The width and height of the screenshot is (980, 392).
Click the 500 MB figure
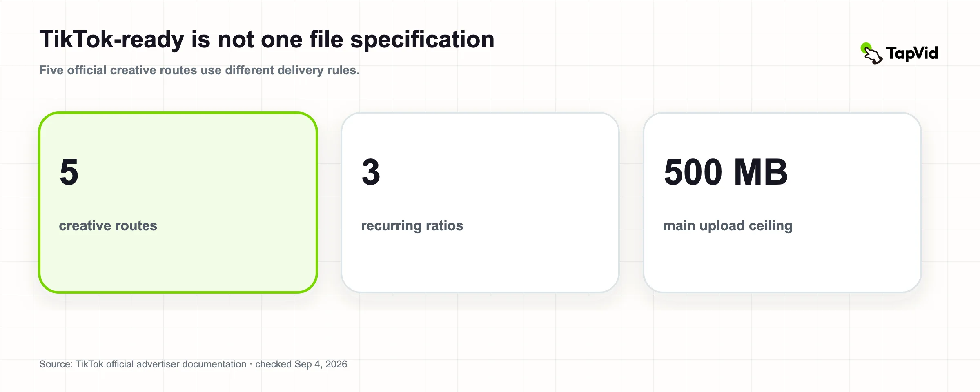point(726,172)
